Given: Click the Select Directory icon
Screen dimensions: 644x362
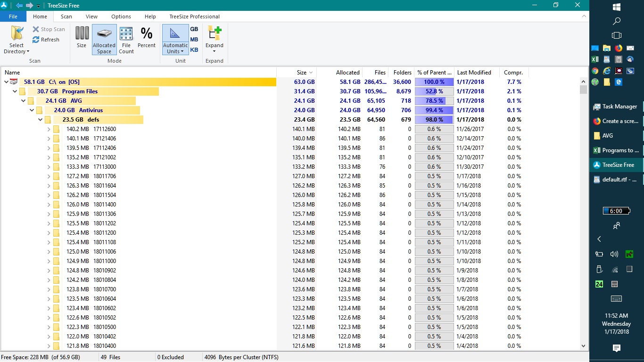Looking at the screenshot, I should 17,34.
